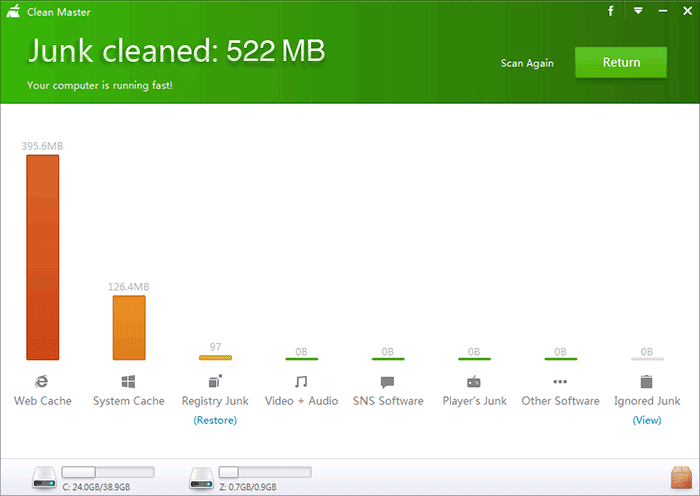
Task: Click Scan Again
Action: click(527, 63)
